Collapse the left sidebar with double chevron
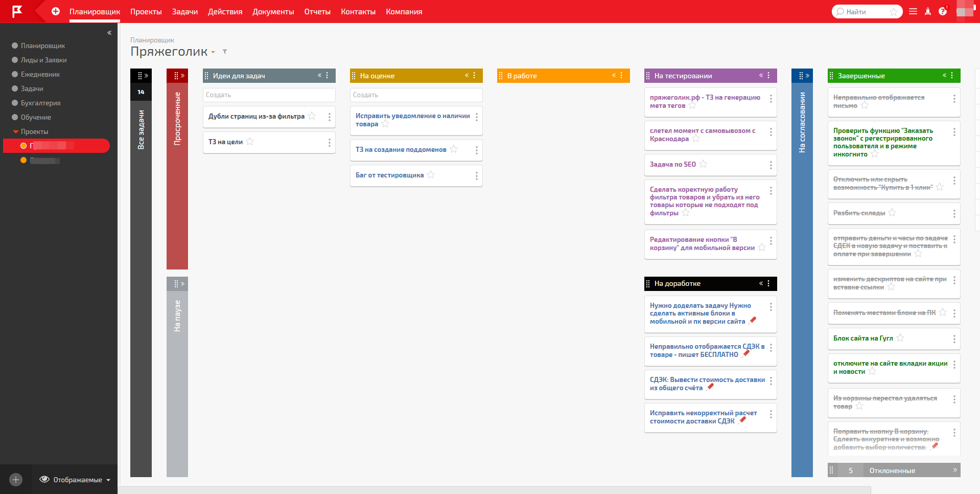The width and height of the screenshot is (980, 494). (109, 33)
